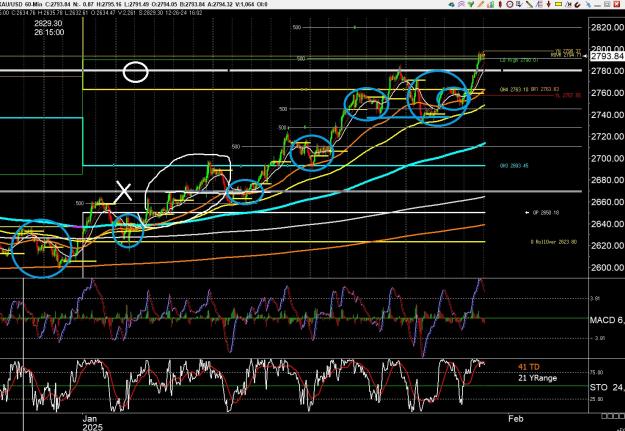
Task: Click the 2720.00 price axis label
Action: [607, 136]
